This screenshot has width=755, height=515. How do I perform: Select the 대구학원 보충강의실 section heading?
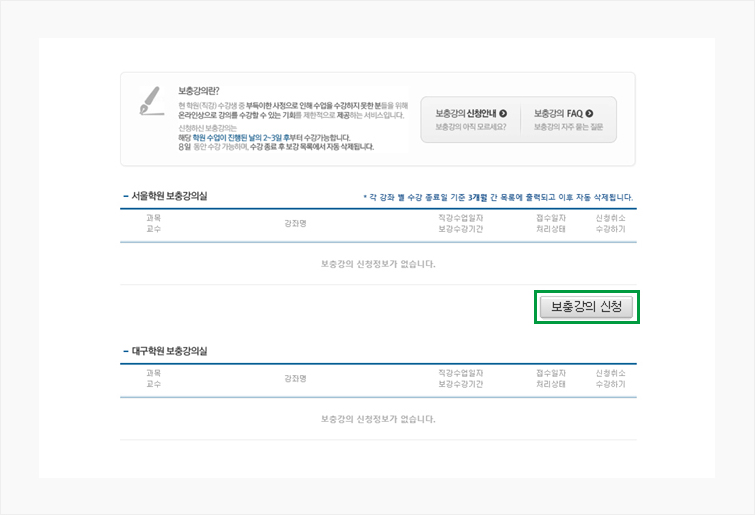[x=170, y=352]
